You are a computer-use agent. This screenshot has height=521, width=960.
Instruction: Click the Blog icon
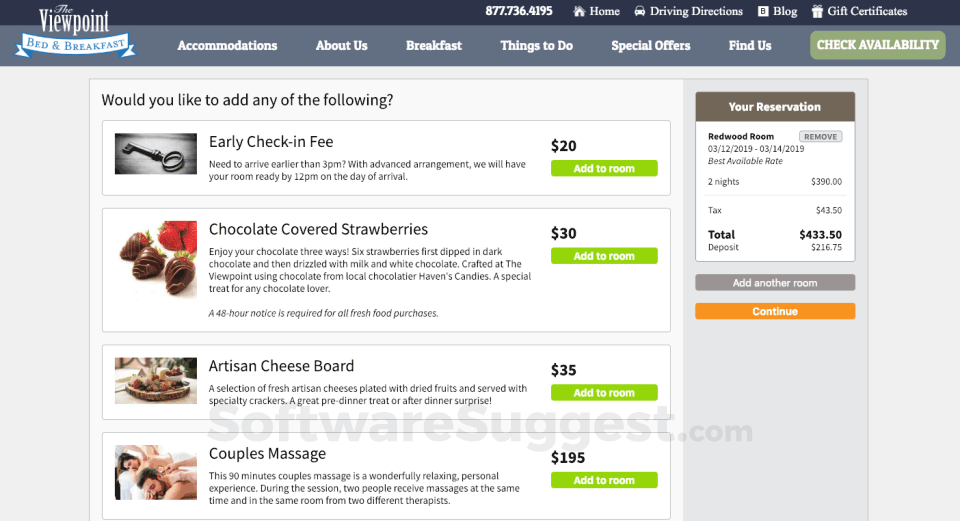pyautogui.click(x=763, y=12)
